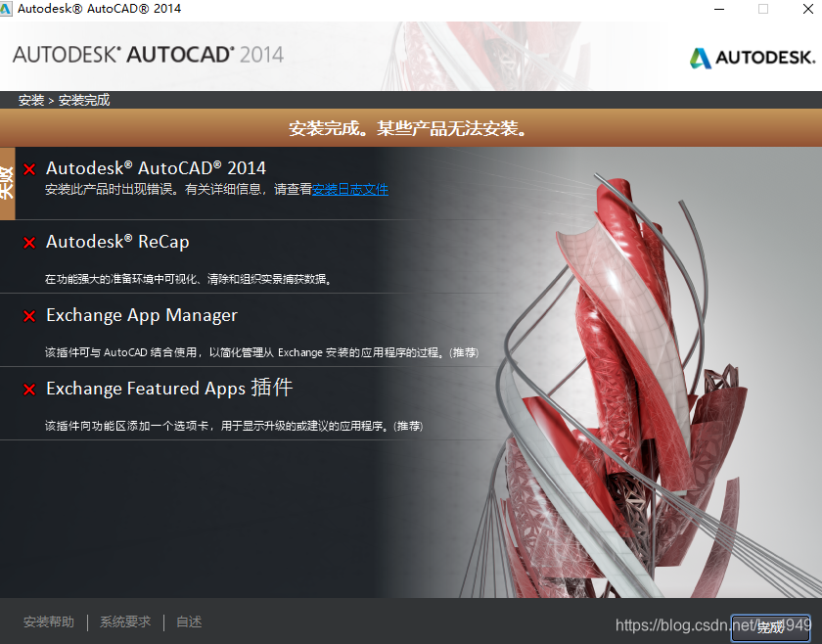
Task: Click the Autodesk logo in the header
Action: [x=753, y=58]
